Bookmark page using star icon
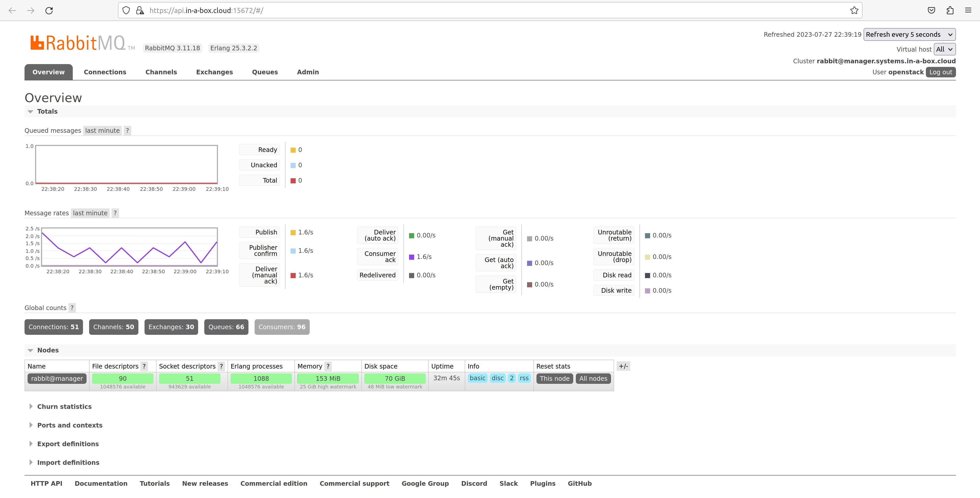Screen dimensions: 980x498 point(854,11)
